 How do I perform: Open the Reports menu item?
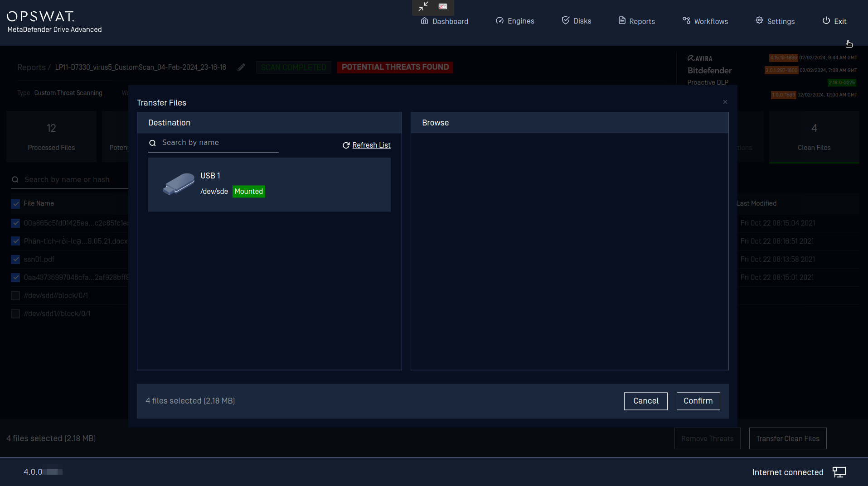point(637,21)
